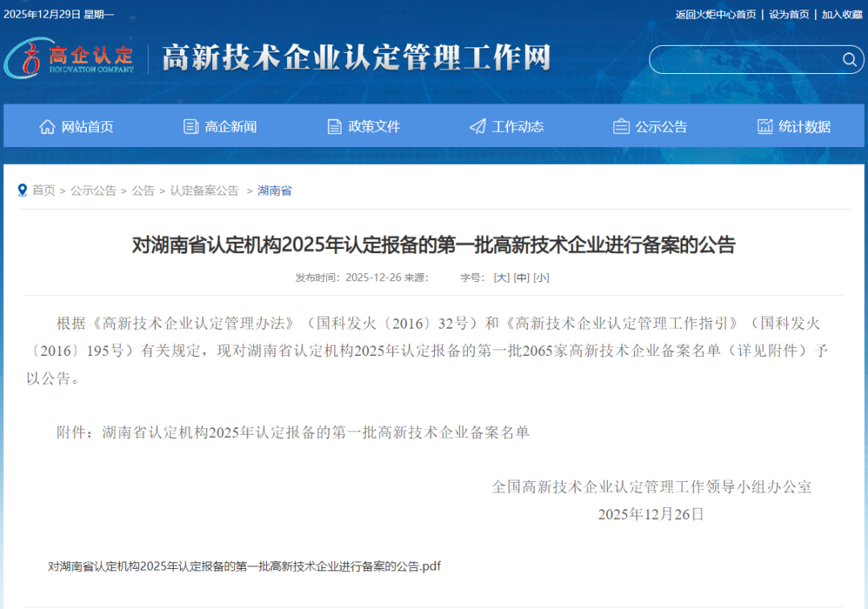This screenshot has height=609, width=868.
Task: Click the location pin icon in the breadcrumb
Action: point(22,190)
